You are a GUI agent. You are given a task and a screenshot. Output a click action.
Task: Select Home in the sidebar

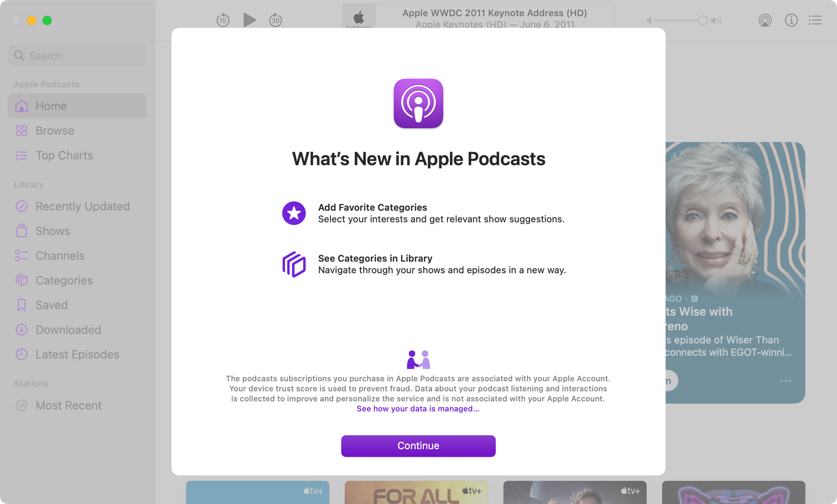coord(77,106)
